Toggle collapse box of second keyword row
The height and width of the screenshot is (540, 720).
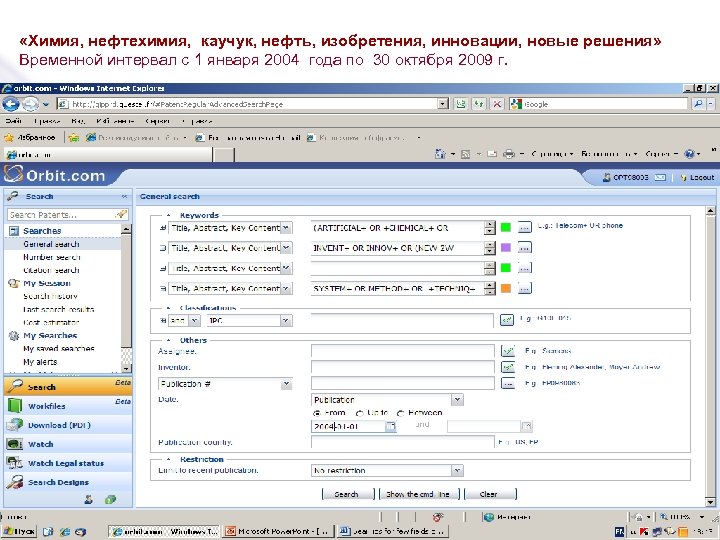click(163, 248)
